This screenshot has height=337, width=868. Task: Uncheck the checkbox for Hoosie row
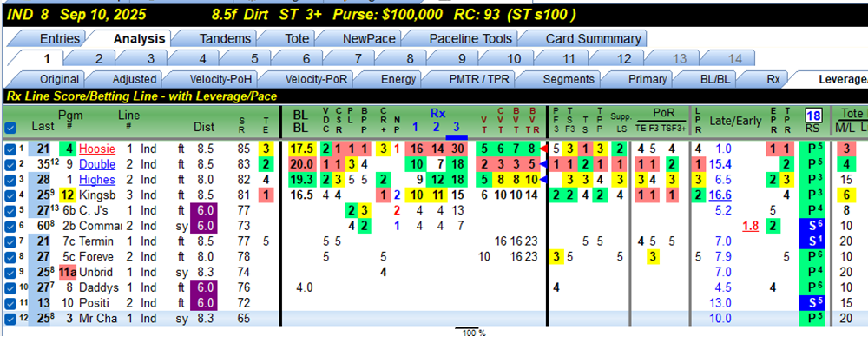pyautogui.click(x=10, y=149)
